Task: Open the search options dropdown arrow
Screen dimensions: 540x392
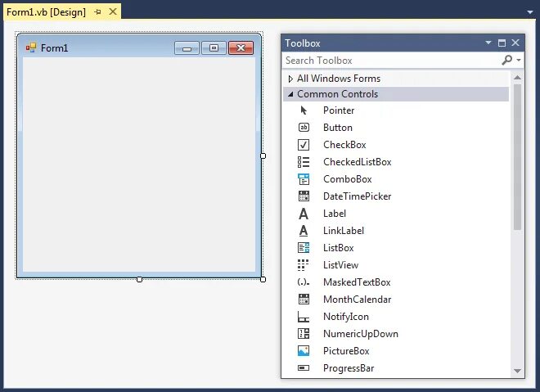Action: (x=518, y=61)
